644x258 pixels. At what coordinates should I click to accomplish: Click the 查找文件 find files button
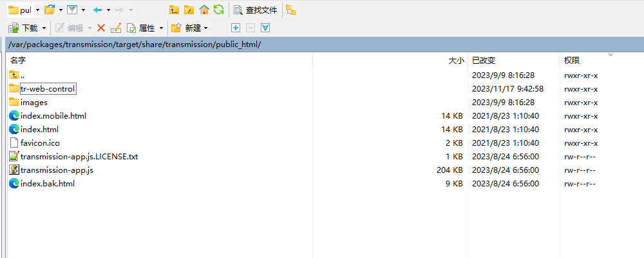[255, 10]
